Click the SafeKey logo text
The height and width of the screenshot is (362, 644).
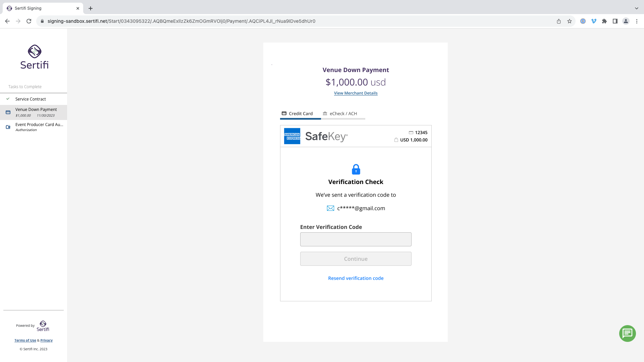pos(326,136)
